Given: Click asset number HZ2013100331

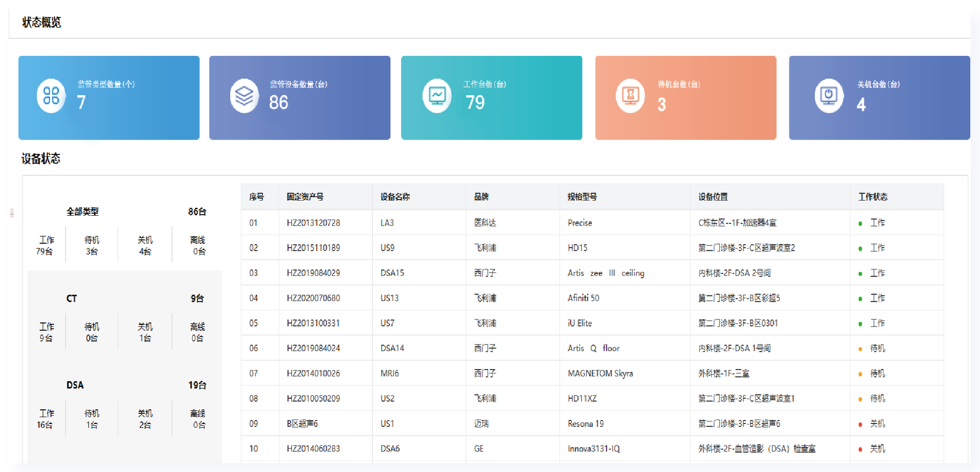Looking at the screenshot, I should 313,323.
